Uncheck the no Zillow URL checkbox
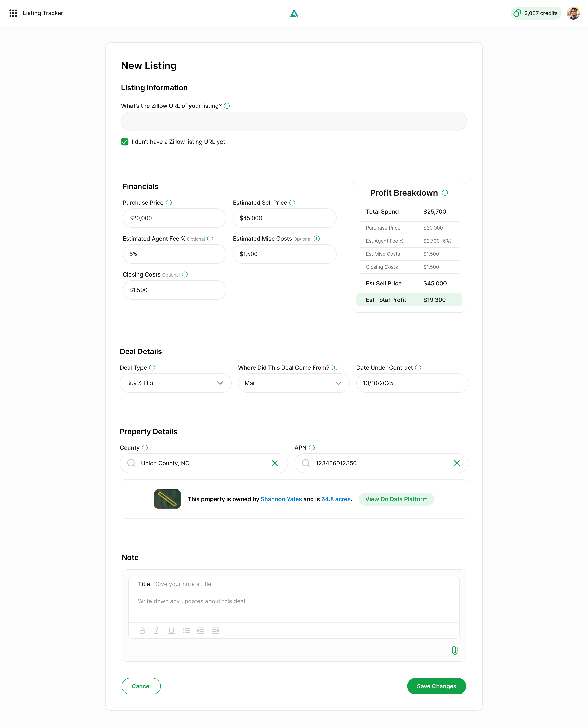Image resolution: width=588 pixels, height=727 pixels. 125,142
